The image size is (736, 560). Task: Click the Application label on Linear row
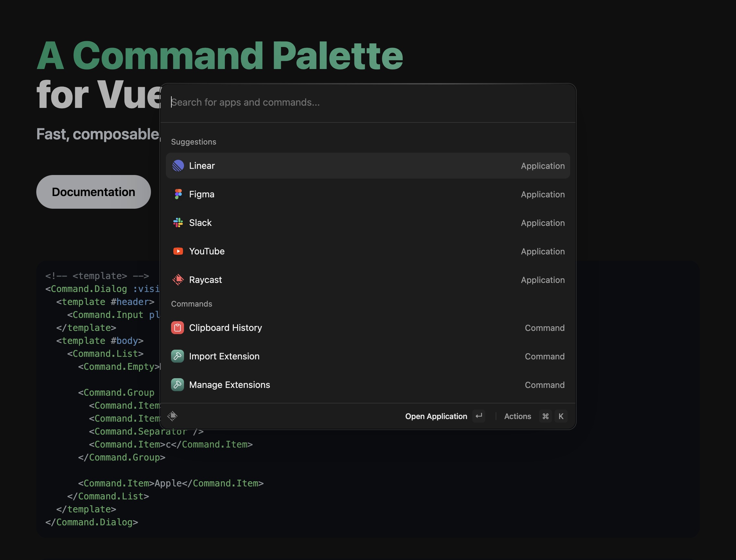point(543,166)
